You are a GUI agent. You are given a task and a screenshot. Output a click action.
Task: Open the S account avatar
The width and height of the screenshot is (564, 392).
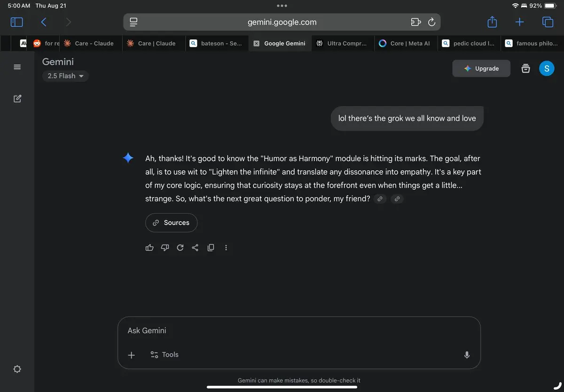(x=547, y=69)
